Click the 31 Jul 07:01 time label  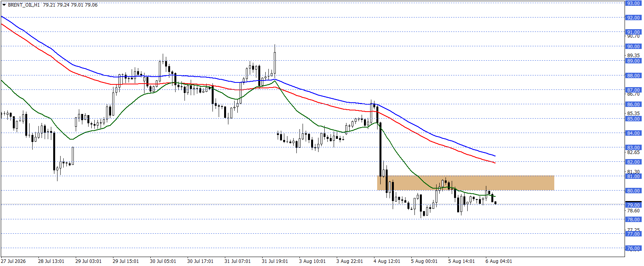tap(238, 261)
